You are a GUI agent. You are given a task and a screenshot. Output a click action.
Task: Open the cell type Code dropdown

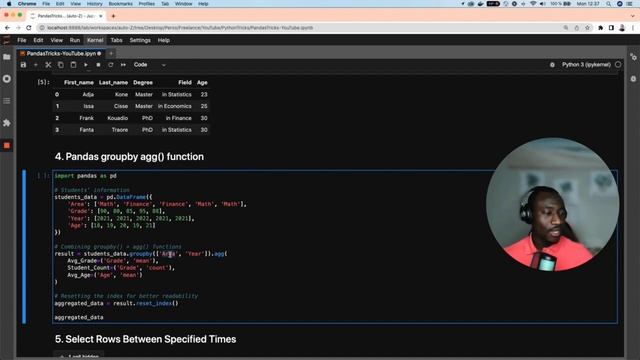click(149, 65)
